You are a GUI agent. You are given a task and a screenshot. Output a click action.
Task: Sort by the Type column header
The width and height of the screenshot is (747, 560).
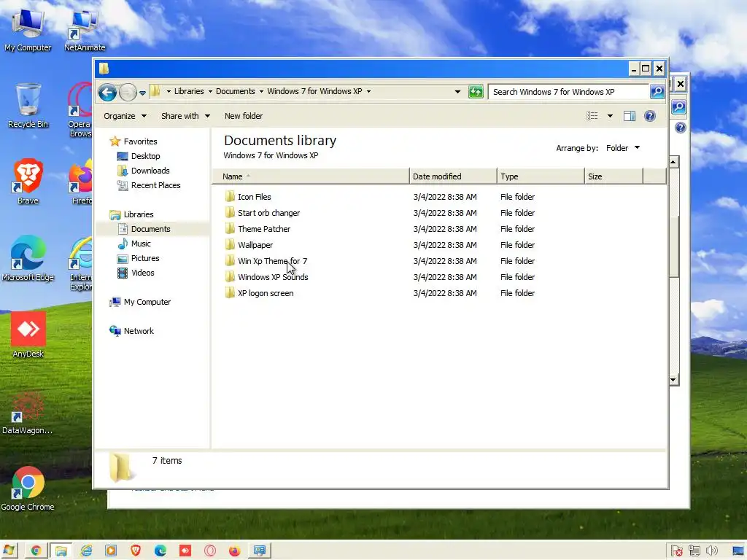coord(541,176)
